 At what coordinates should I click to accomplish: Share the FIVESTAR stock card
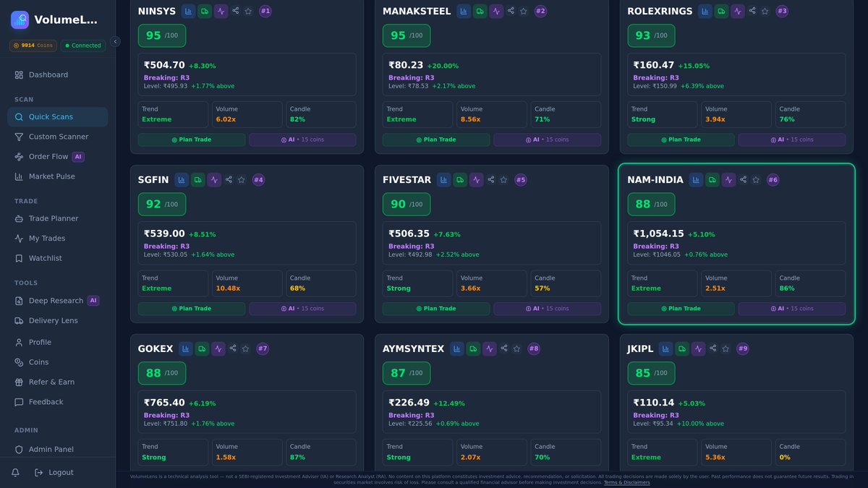click(491, 179)
